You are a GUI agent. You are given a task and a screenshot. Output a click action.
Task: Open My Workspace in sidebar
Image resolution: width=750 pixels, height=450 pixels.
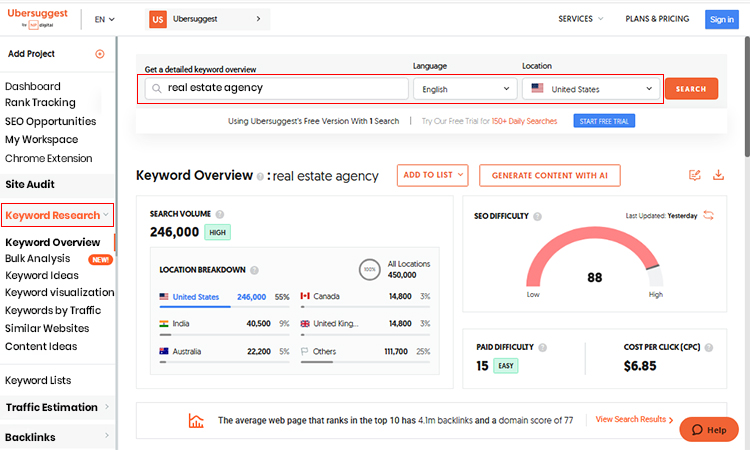coord(42,140)
